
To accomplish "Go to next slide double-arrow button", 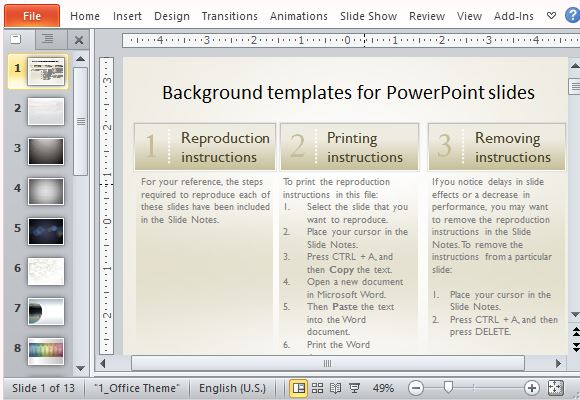I will 575,347.
